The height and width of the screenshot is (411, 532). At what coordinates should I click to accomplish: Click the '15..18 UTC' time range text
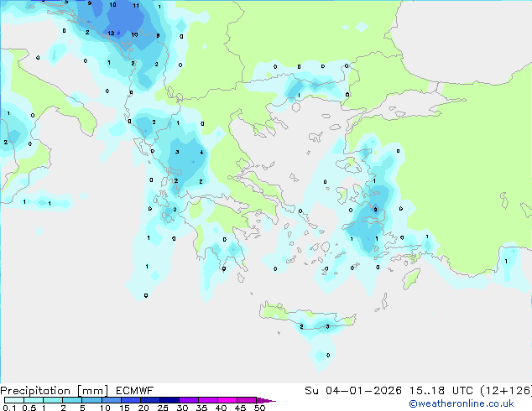(441, 391)
